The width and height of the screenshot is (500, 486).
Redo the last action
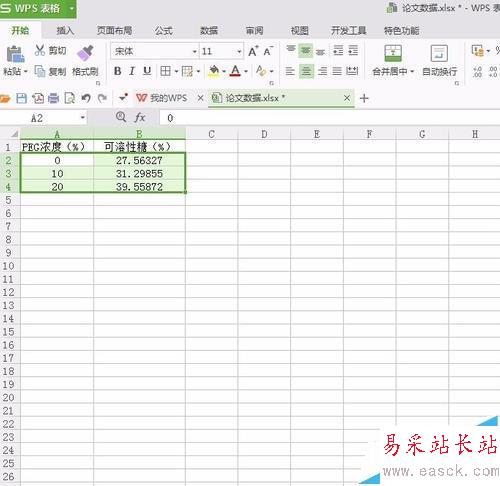tap(102, 98)
